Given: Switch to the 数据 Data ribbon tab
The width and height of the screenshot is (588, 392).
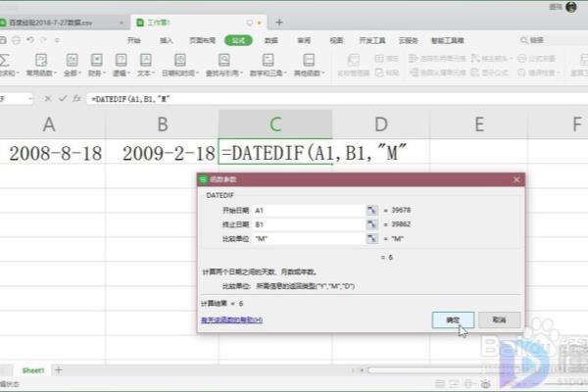Looking at the screenshot, I should [271, 40].
